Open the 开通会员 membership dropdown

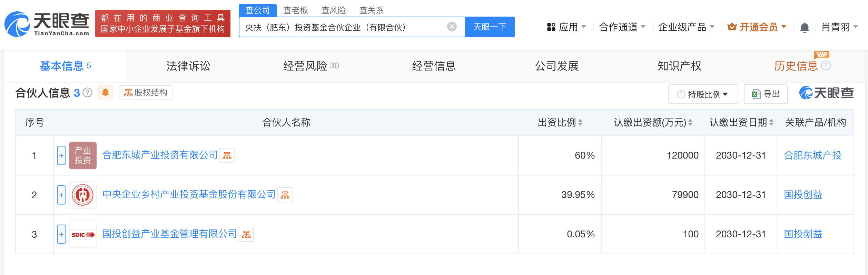(757, 27)
